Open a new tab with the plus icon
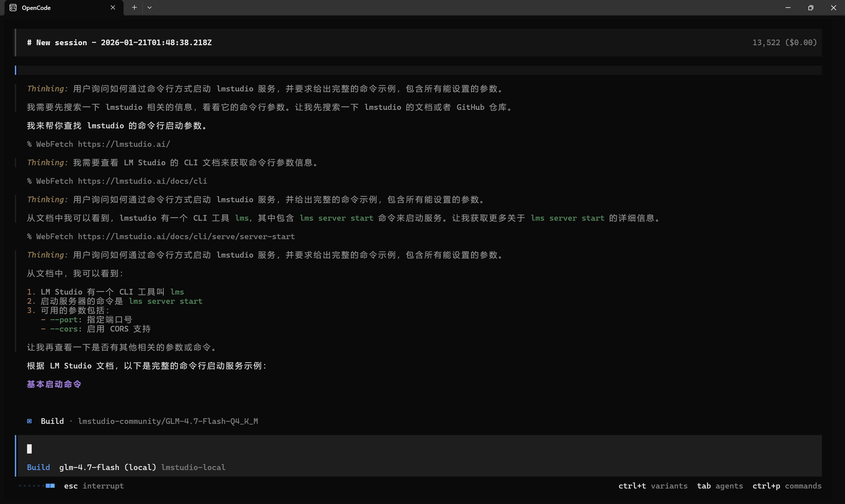This screenshot has width=845, height=504. [134, 8]
